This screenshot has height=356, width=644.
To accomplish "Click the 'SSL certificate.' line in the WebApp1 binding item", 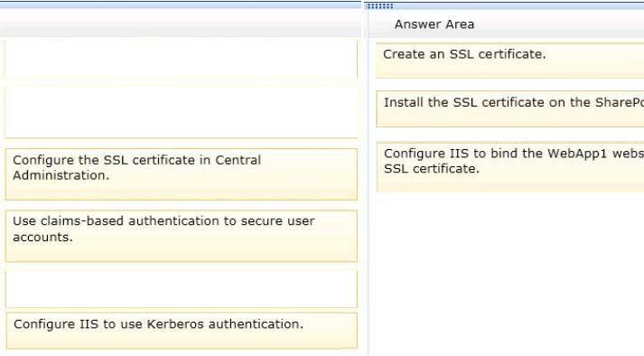I will coord(432,169).
